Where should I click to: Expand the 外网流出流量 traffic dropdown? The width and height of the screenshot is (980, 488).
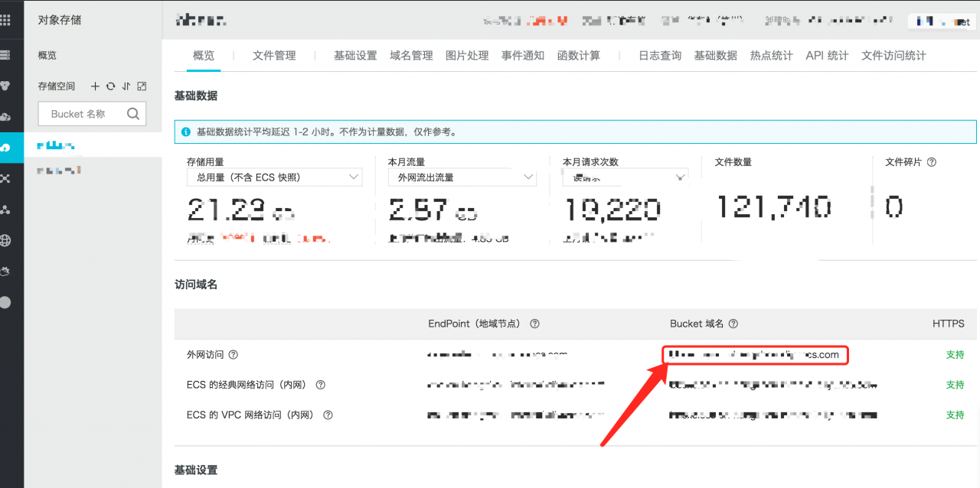coord(462,177)
